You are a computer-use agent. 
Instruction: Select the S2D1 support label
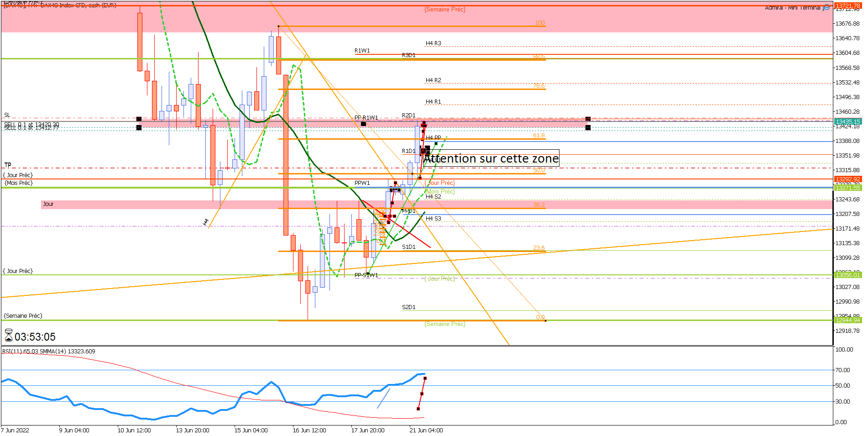[409, 307]
